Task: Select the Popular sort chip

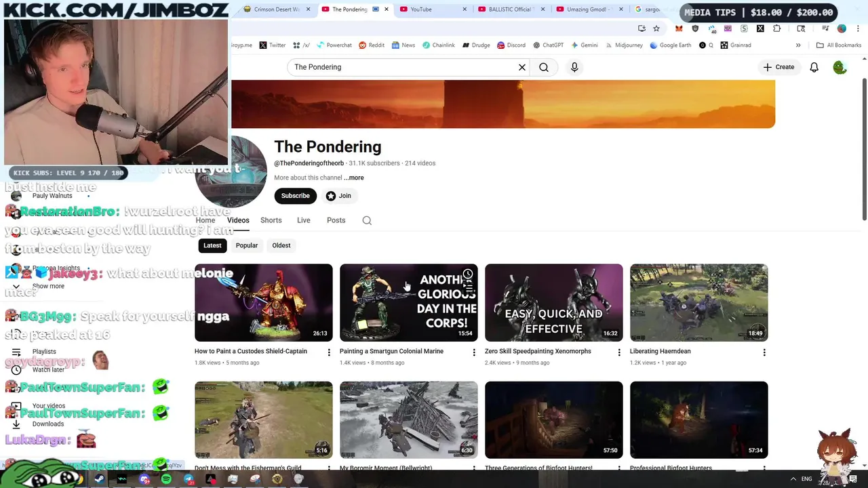Action: (x=247, y=245)
